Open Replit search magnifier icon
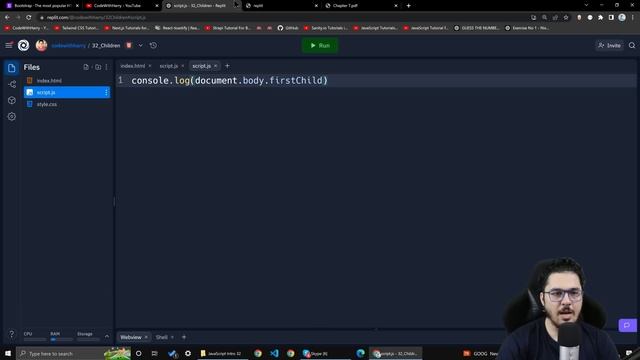The height and width of the screenshot is (360, 640). coord(632,45)
